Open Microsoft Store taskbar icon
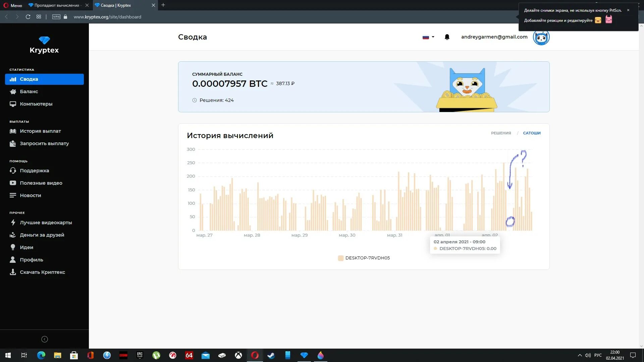 (x=74, y=355)
